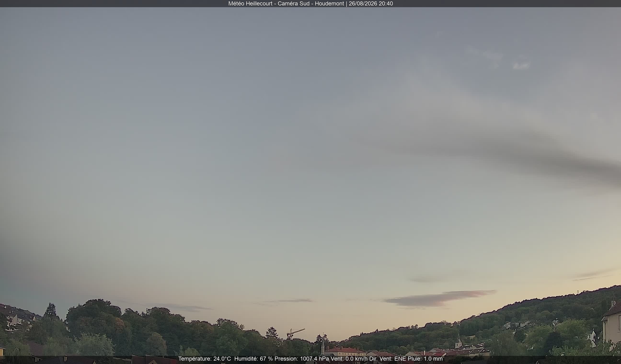Select the timestamp "26/08/2026 20:40"
Image resolution: width=621 pixels, height=364 pixels.
(x=371, y=4)
